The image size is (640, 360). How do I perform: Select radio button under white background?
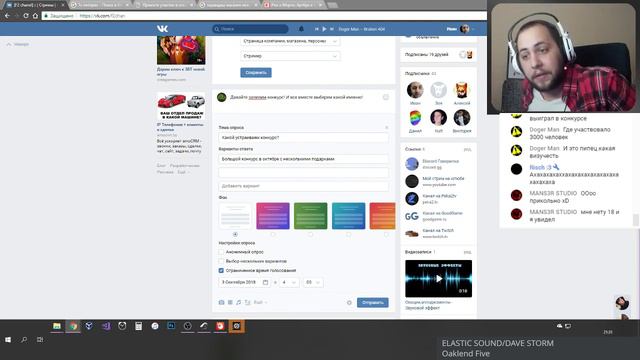pyautogui.click(x=235, y=234)
